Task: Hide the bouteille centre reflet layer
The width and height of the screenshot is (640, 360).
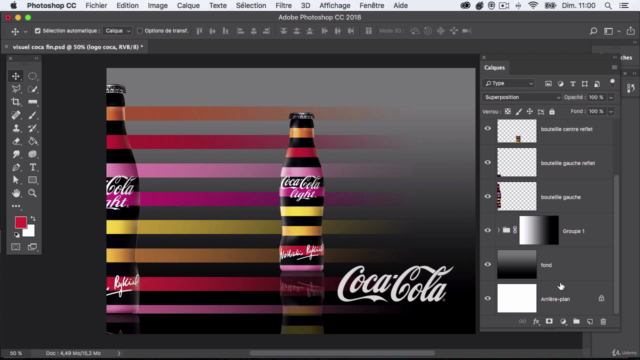Action: point(488,129)
